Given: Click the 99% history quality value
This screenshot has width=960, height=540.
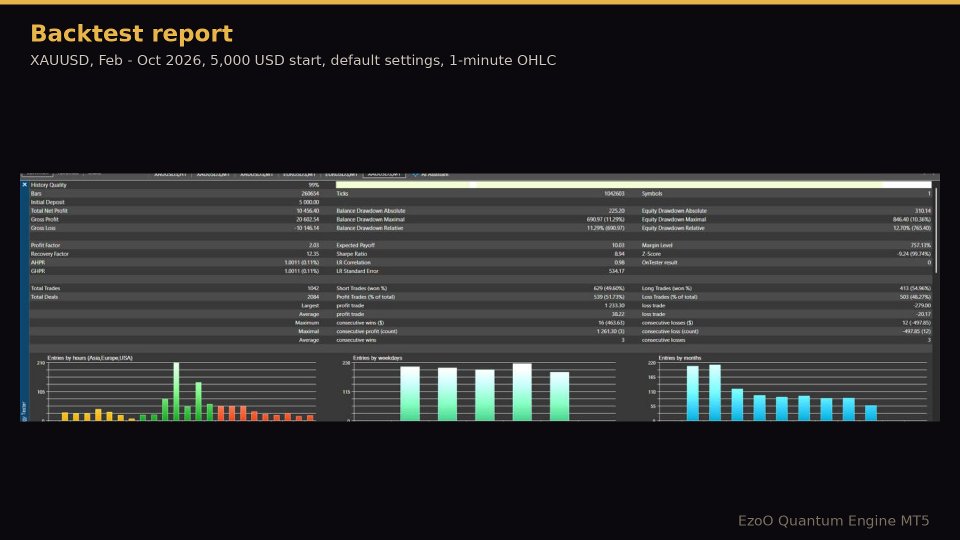Looking at the screenshot, I should [313, 185].
